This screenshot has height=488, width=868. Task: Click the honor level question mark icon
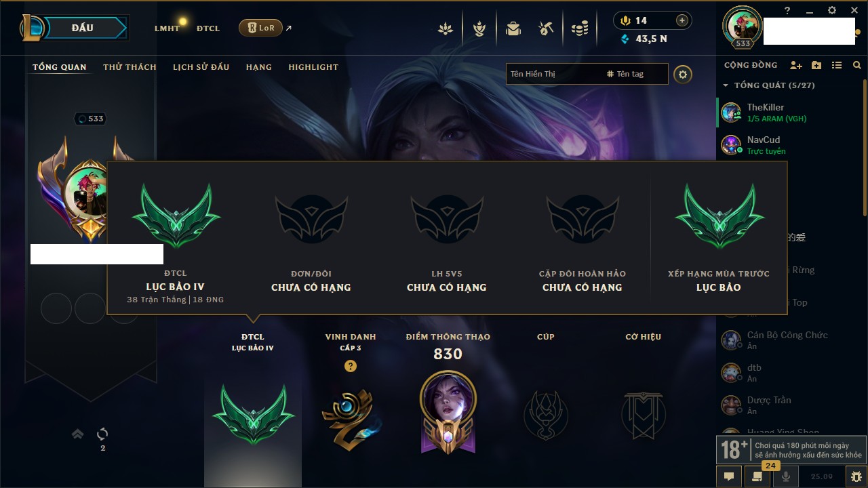point(350,366)
